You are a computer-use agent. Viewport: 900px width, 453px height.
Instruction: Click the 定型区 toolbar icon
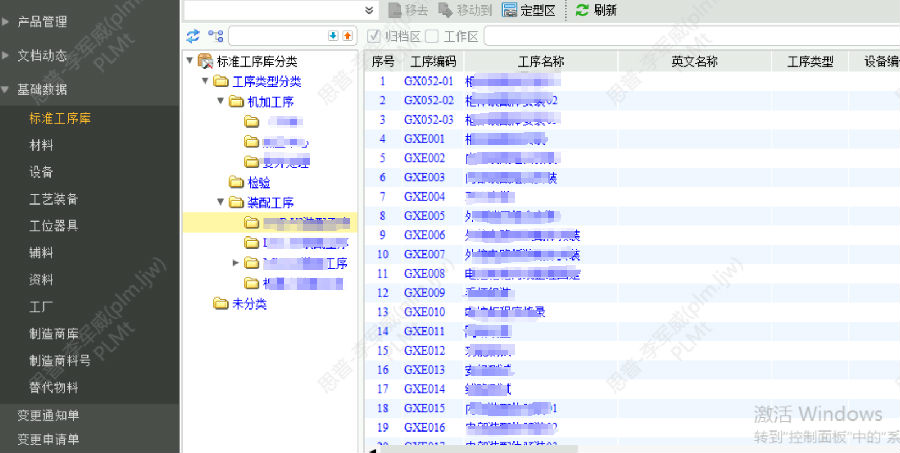510,10
